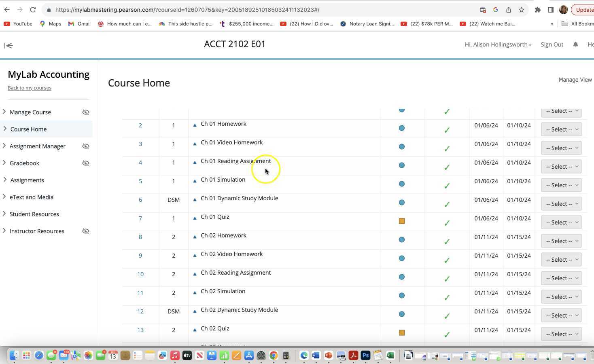Open the browser extensions puzzle icon
594x364 pixels.
(x=538, y=9)
